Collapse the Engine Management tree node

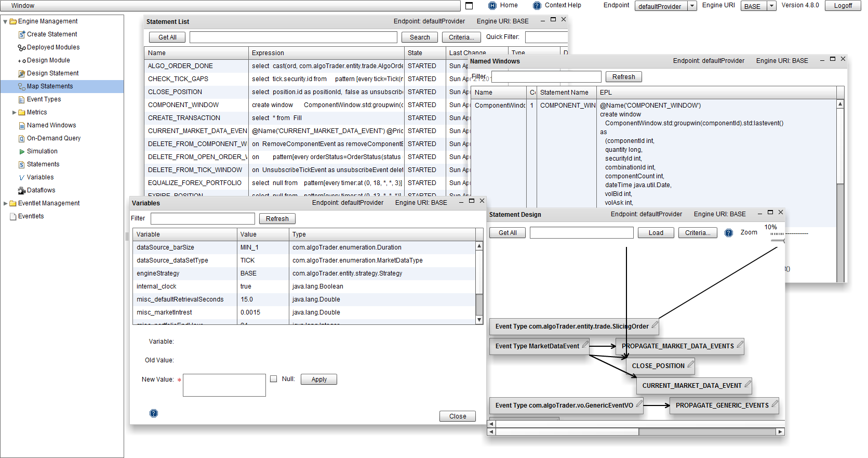5,22
